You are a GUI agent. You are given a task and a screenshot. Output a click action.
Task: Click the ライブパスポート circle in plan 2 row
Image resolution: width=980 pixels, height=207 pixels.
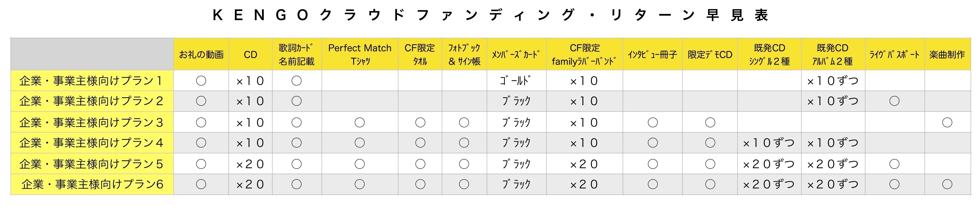pos(895,101)
